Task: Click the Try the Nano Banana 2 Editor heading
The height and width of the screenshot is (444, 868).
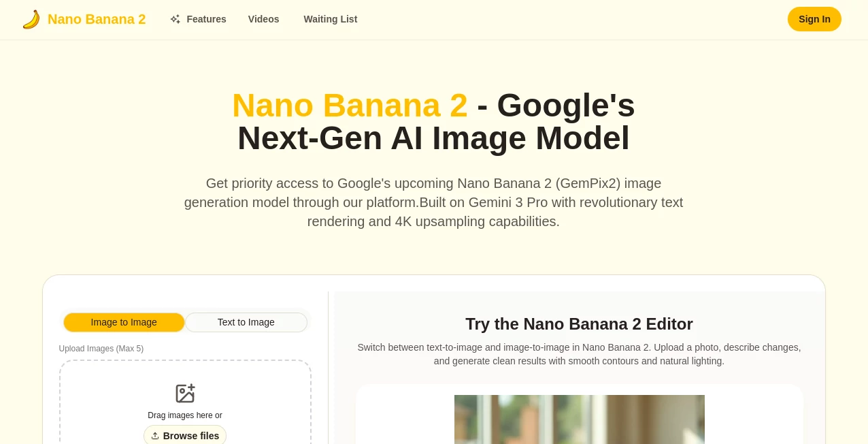Action: click(579, 324)
